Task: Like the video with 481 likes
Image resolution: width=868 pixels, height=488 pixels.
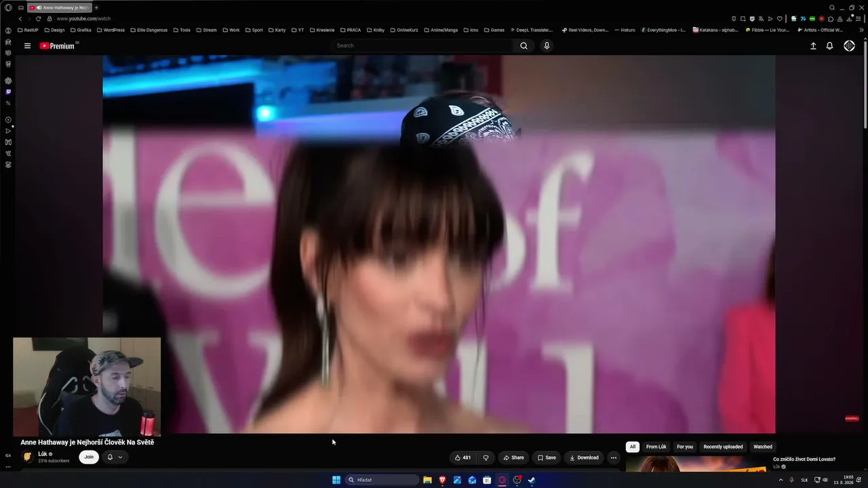Action: click(x=463, y=457)
